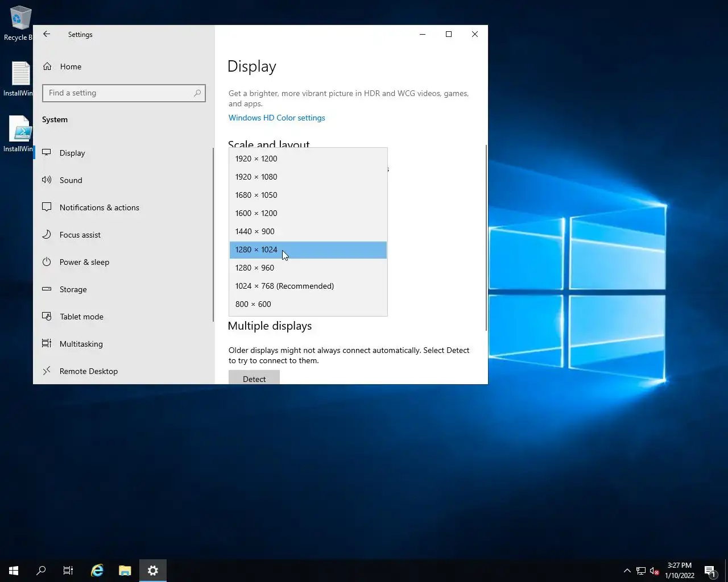The width and height of the screenshot is (728, 582).
Task: Minimize the Settings window
Action: pos(423,34)
